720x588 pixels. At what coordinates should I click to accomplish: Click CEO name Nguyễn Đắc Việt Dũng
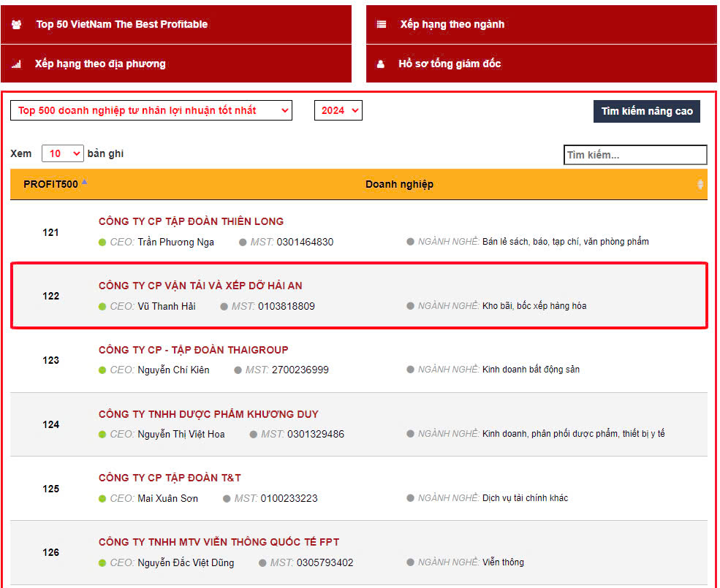(186, 562)
